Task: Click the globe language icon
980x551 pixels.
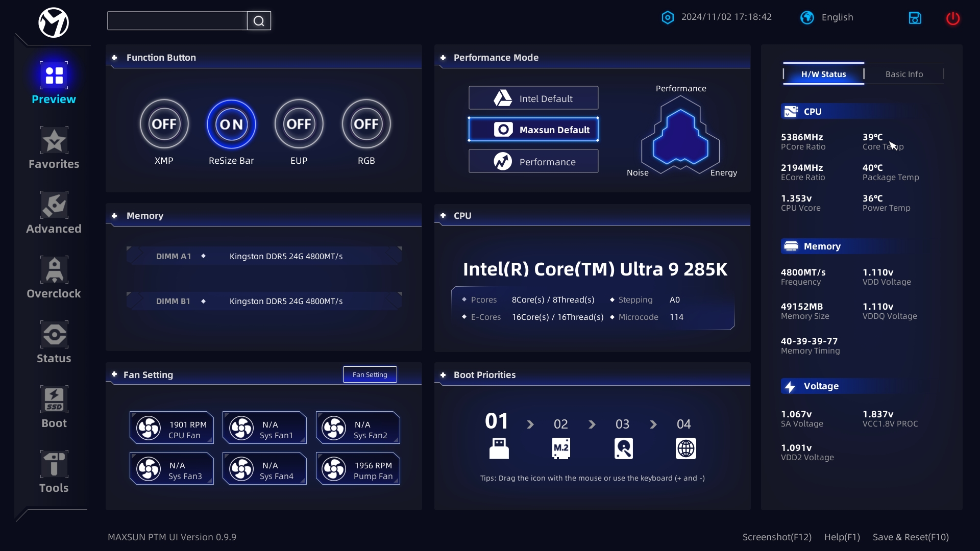Action: pyautogui.click(x=807, y=17)
